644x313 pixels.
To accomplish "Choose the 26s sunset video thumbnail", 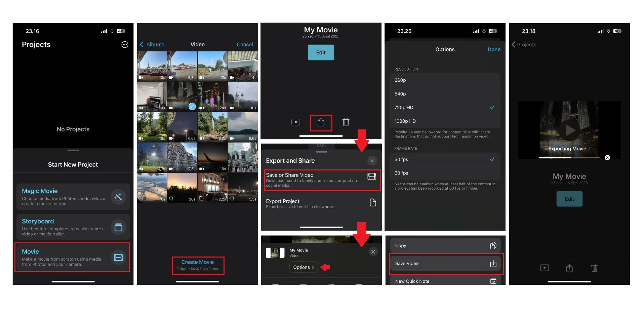I will (182, 187).
